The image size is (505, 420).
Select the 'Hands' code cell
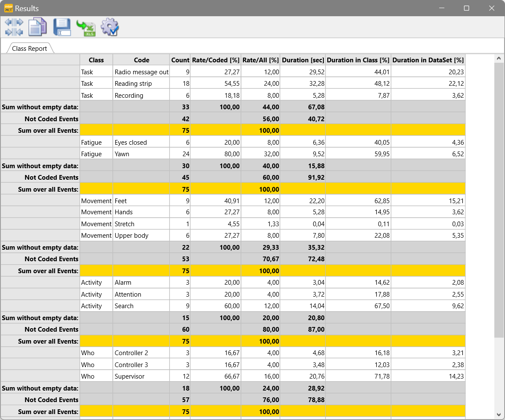(x=141, y=212)
